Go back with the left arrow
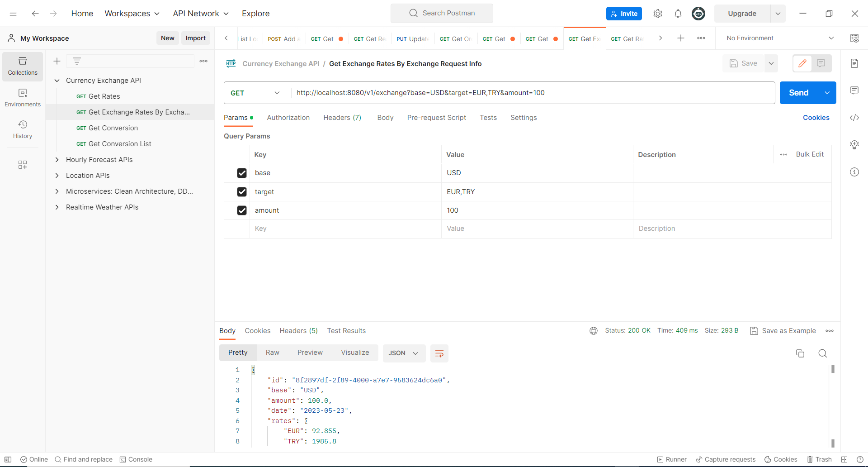 coord(35,14)
